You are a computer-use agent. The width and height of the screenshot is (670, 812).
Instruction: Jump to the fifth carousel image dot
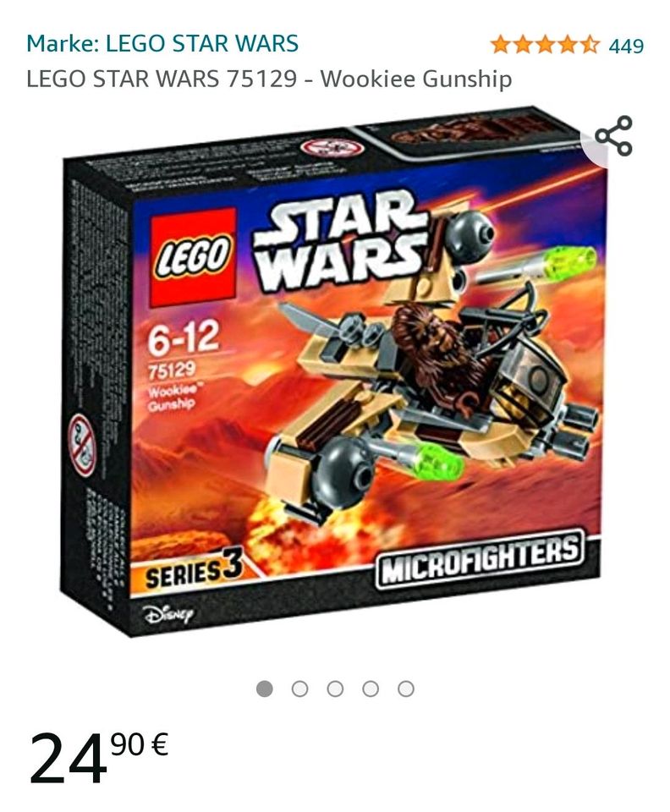pyautogui.click(x=405, y=689)
